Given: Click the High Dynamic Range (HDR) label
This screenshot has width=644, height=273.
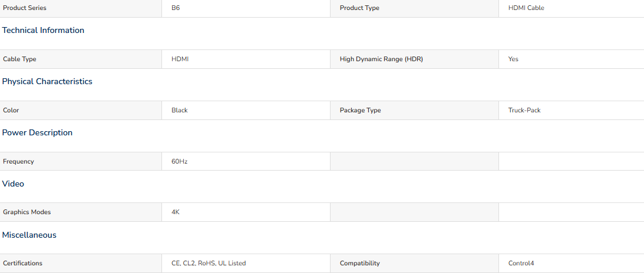Looking at the screenshot, I should click(381, 59).
